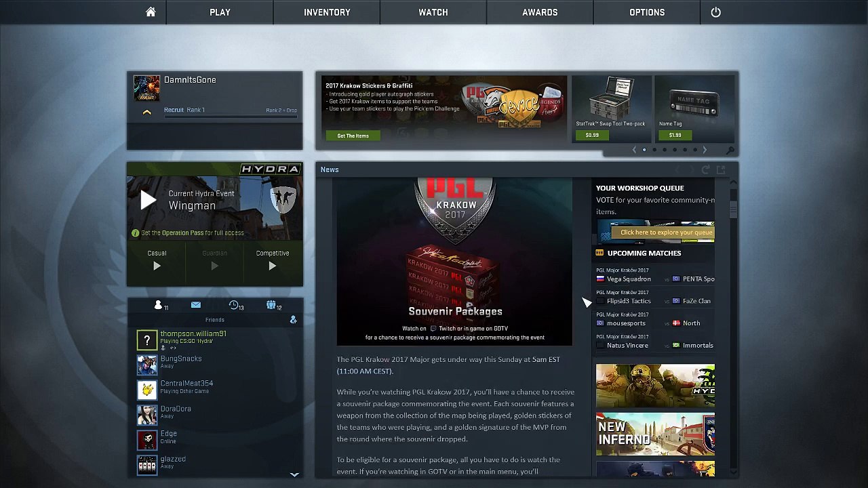Buy Name Tag for $1.99
868x488 pixels.
tap(675, 135)
